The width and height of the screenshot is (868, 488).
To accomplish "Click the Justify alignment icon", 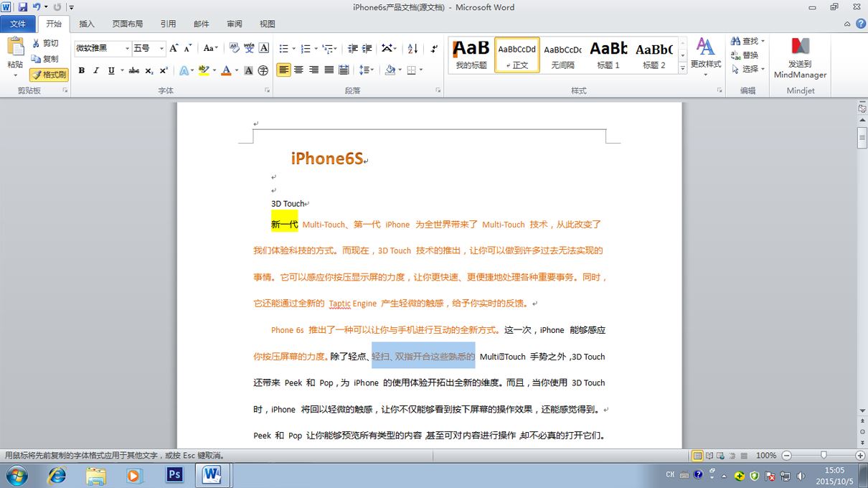I will (329, 70).
